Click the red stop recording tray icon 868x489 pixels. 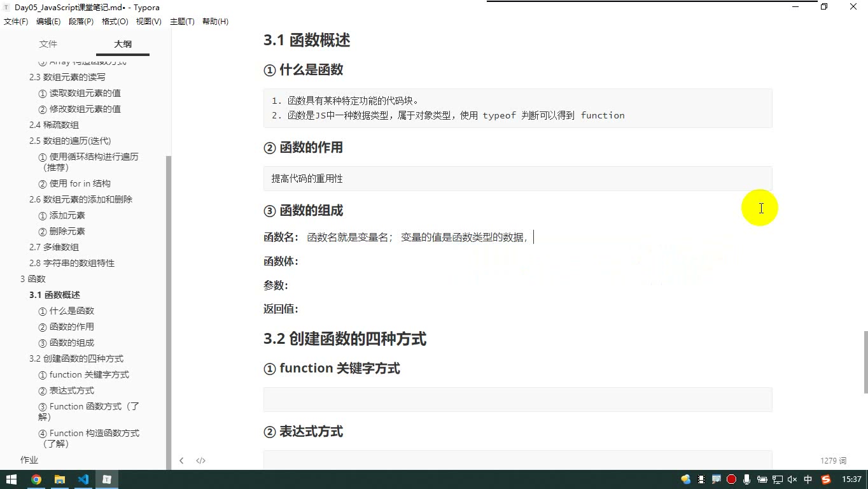(x=731, y=479)
